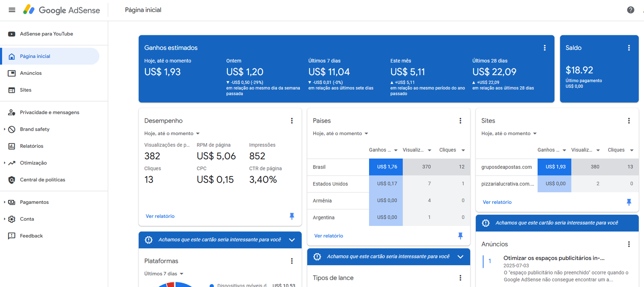The height and width of the screenshot is (287, 644).
Task: Collapse suggestion banner above Tipos de lance
Action: pyautogui.click(x=460, y=257)
